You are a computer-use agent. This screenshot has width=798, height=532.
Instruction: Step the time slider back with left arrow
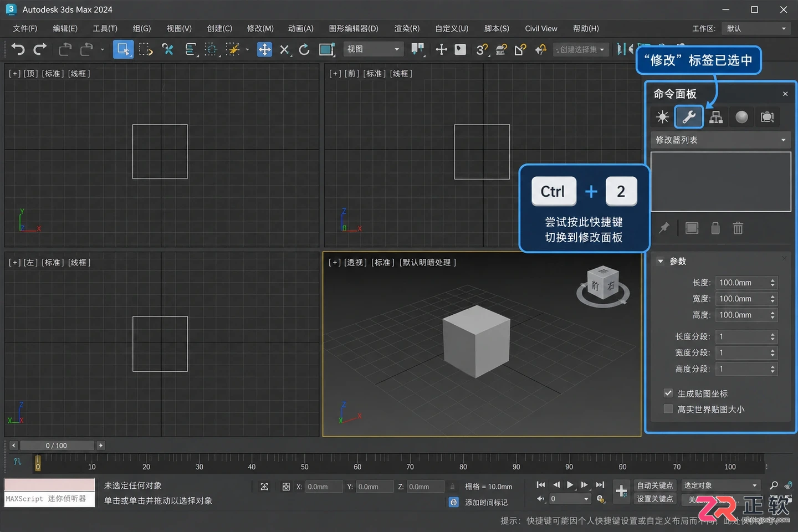point(13,446)
